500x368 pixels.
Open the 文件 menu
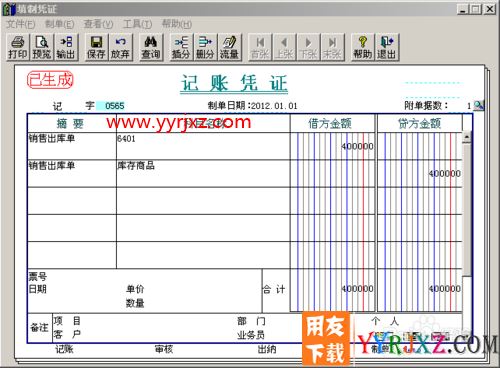click(21, 24)
